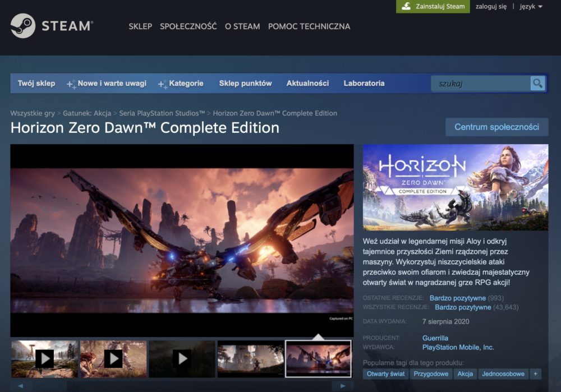This screenshot has height=392, width=561.
Task: Select the fourth screenshot thumbnail
Action: [250, 359]
